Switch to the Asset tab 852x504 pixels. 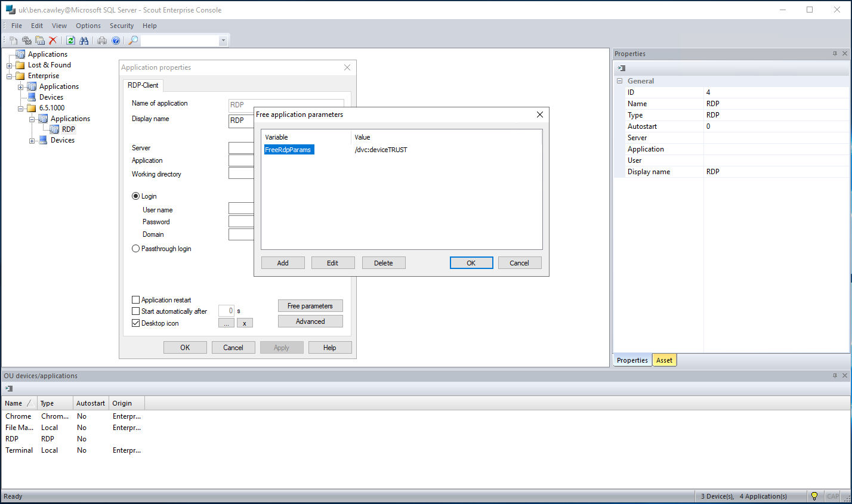(664, 360)
